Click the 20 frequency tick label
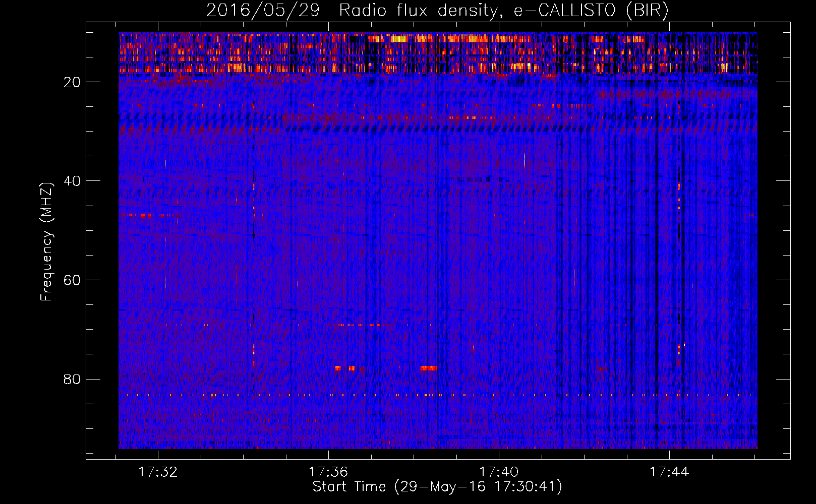This screenshot has height=504, width=816. tap(72, 82)
